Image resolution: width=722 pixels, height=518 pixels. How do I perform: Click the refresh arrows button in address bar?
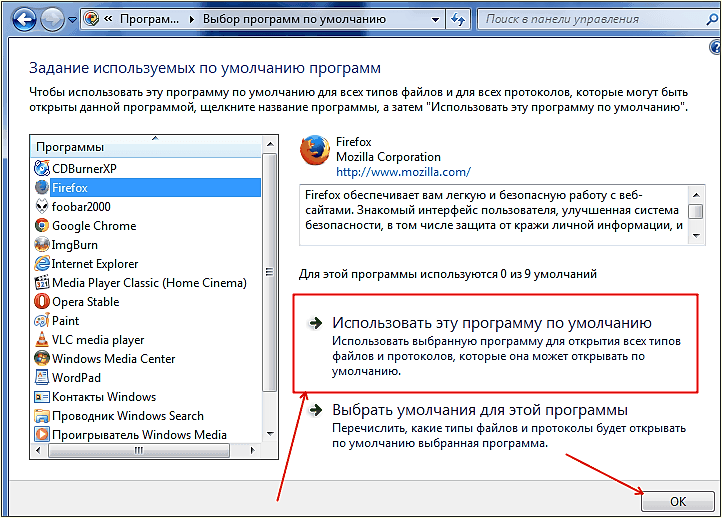[458, 19]
